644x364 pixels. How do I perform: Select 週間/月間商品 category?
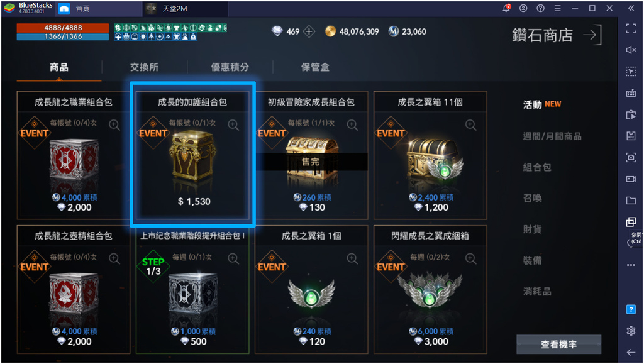pyautogui.click(x=552, y=136)
